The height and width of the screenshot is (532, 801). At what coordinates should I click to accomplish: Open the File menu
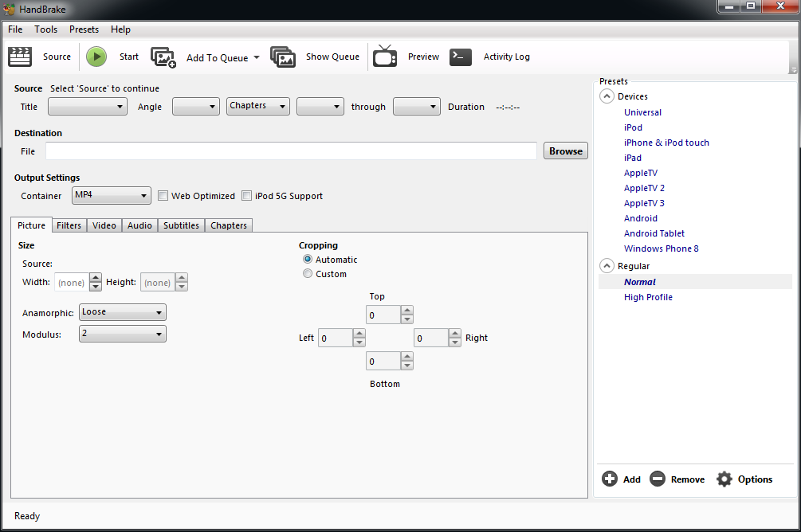tap(15, 29)
